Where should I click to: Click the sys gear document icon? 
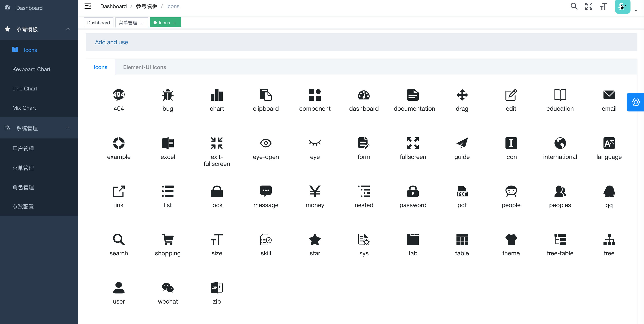pos(364,240)
